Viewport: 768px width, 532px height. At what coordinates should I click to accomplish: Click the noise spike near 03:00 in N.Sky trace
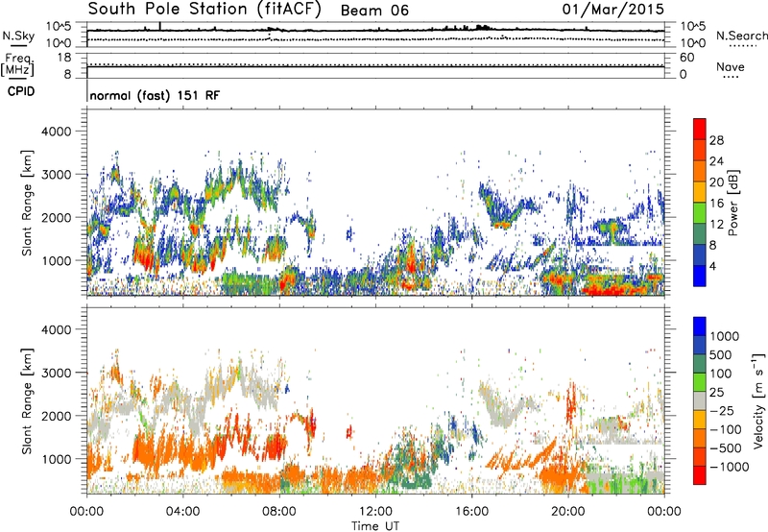pos(159,27)
